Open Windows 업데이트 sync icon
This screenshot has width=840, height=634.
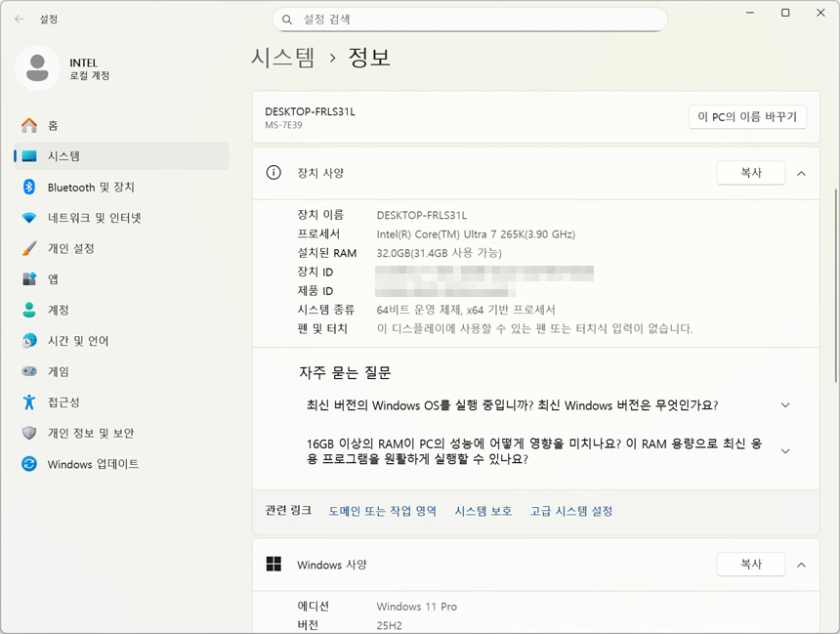point(29,464)
